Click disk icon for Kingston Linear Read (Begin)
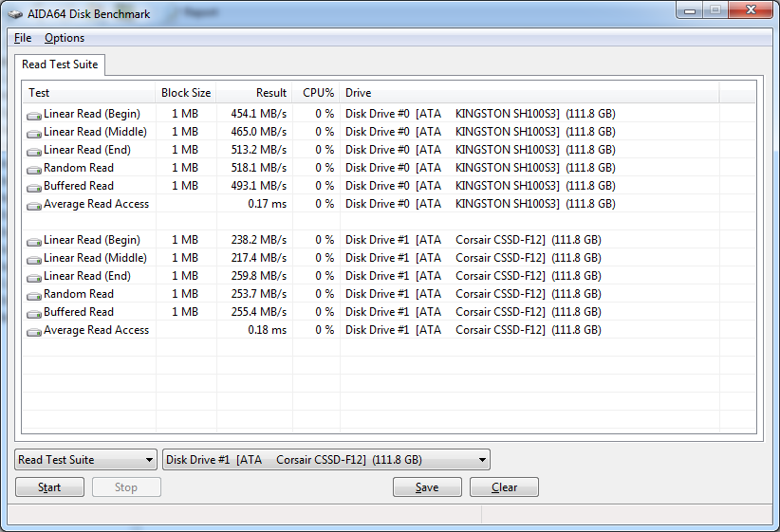 pyautogui.click(x=34, y=116)
